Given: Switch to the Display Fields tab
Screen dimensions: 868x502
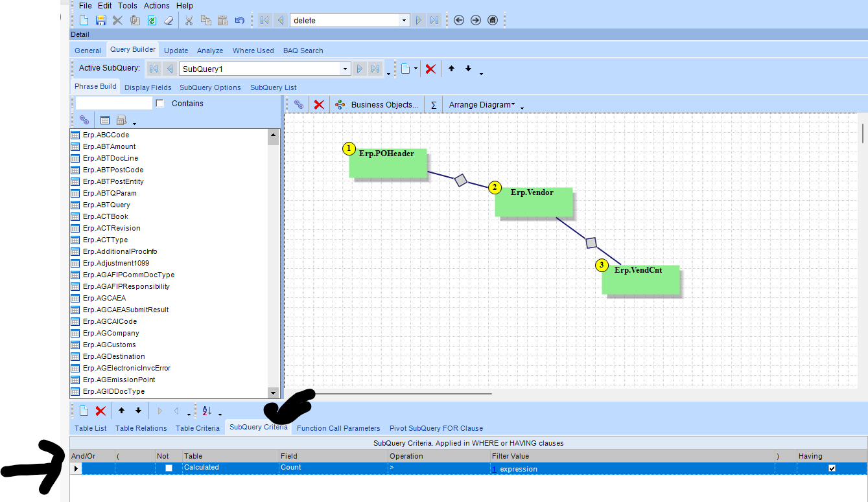Looking at the screenshot, I should tap(148, 87).
